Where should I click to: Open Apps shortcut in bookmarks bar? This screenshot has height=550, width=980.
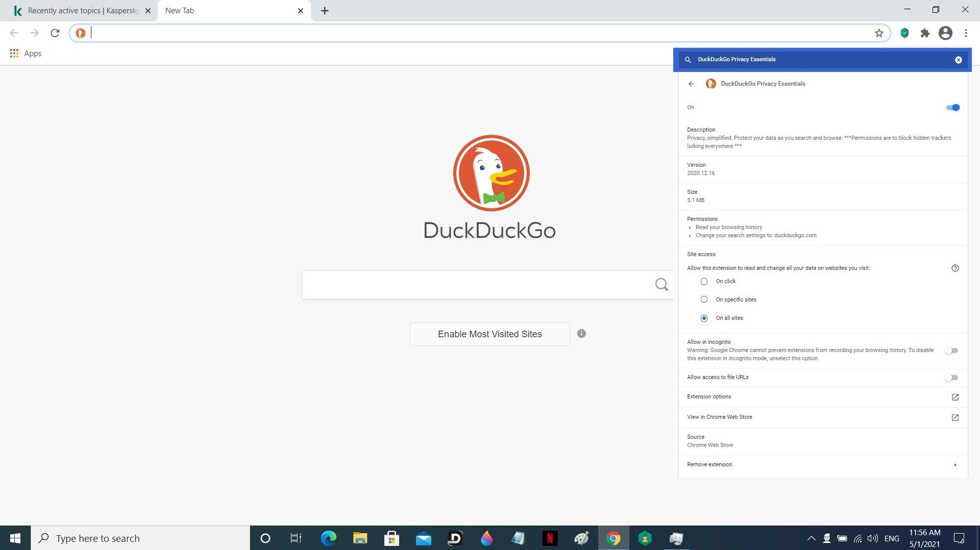[26, 54]
